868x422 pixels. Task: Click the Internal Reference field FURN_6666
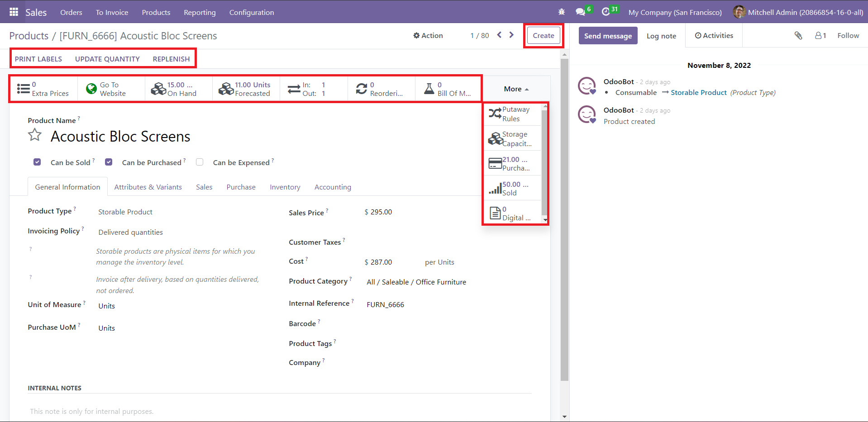pyautogui.click(x=385, y=304)
